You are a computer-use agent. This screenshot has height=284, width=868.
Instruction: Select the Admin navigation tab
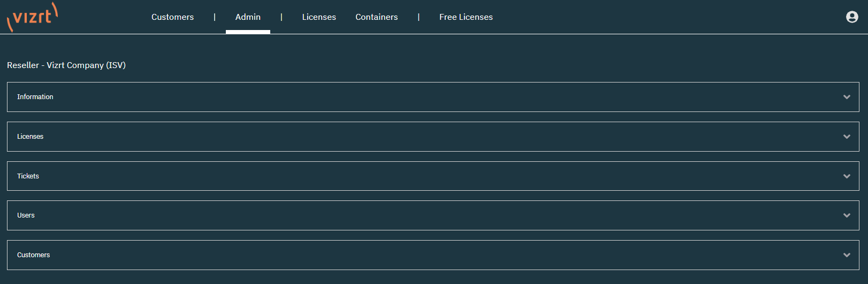248,17
